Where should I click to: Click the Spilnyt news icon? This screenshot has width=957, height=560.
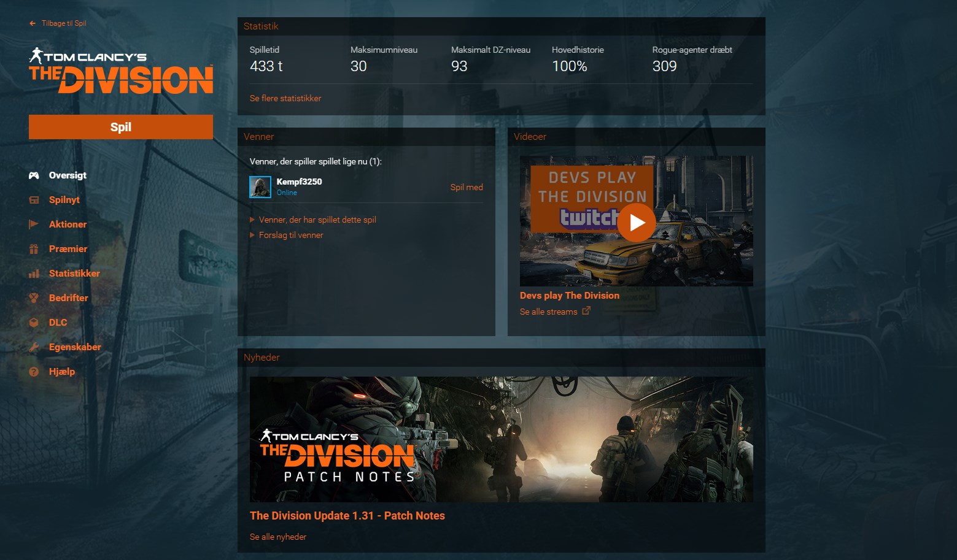(34, 200)
